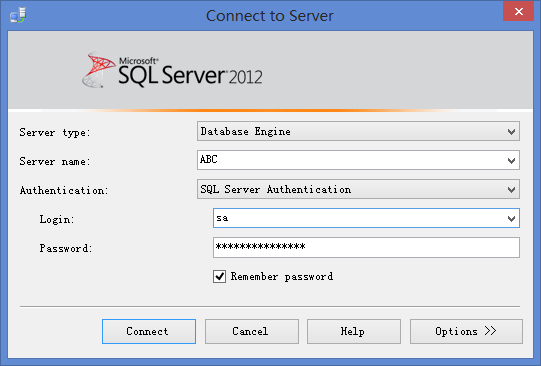Close the Connect to Server dialog
This screenshot has height=366, width=541.
519,12
